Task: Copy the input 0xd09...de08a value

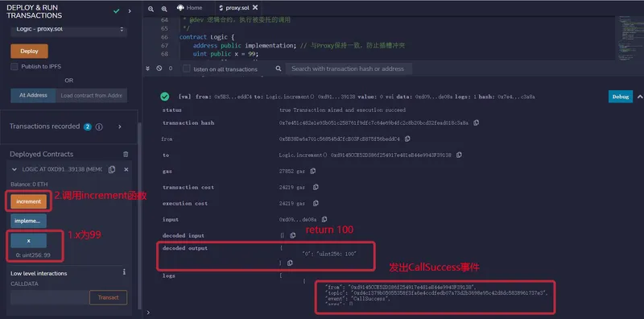Action: point(324,220)
